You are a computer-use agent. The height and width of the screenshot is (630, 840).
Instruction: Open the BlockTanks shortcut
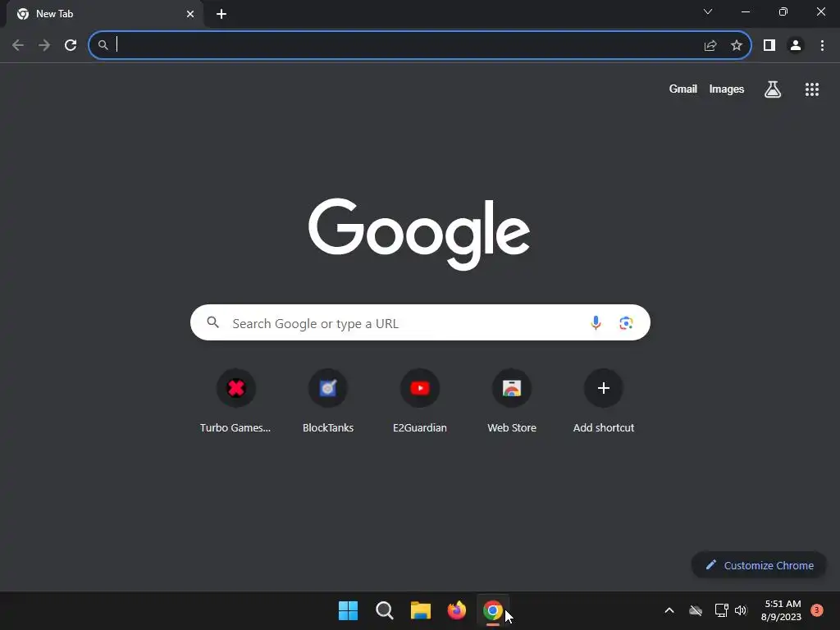328,400
